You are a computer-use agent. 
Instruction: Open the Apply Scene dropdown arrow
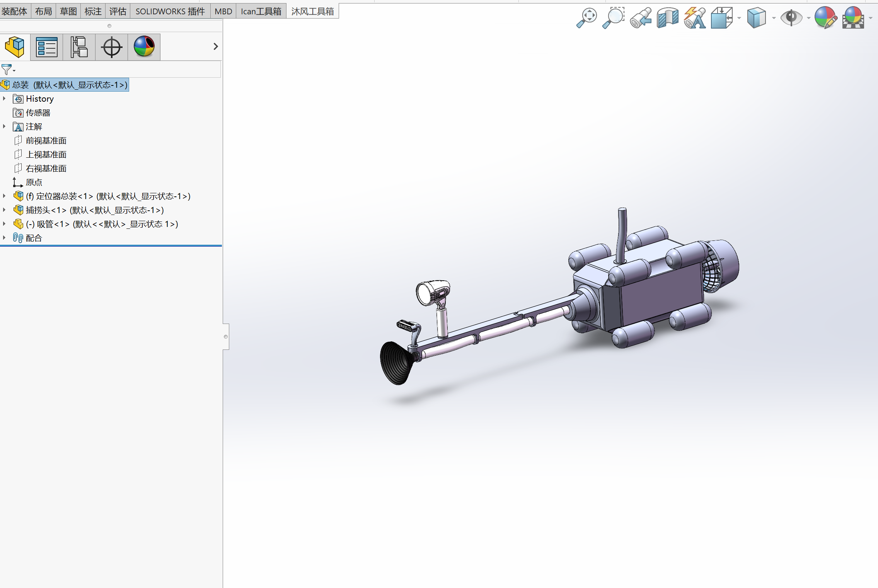pyautogui.click(x=871, y=18)
